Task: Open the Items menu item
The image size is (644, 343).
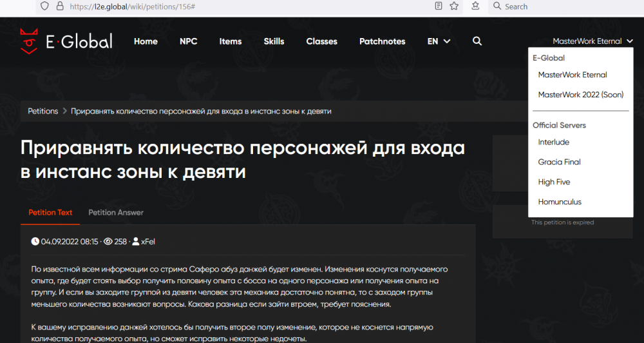Action: pos(231,41)
